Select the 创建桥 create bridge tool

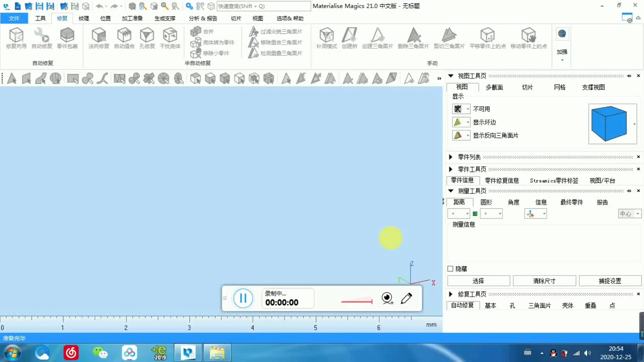[350, 38]
